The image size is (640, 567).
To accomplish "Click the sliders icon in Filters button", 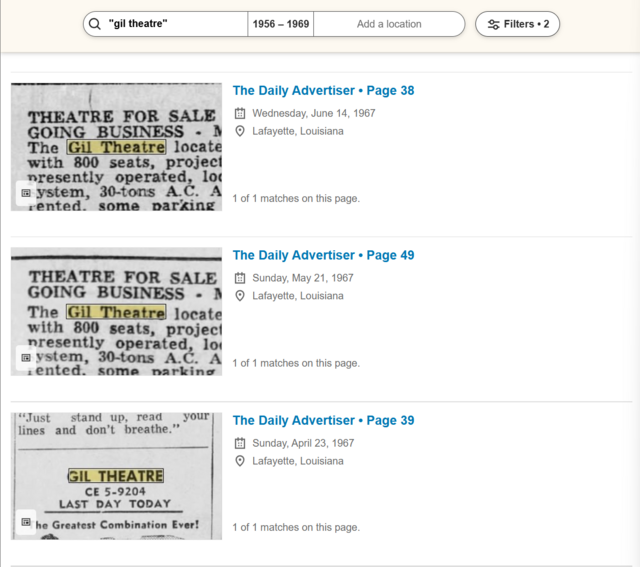I will pos(493,24).
